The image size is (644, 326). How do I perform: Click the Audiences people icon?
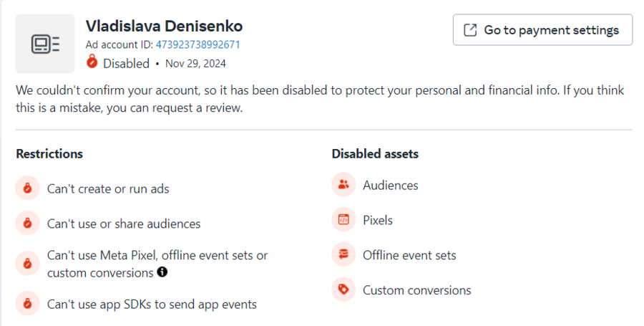click(x=343, y=185)
